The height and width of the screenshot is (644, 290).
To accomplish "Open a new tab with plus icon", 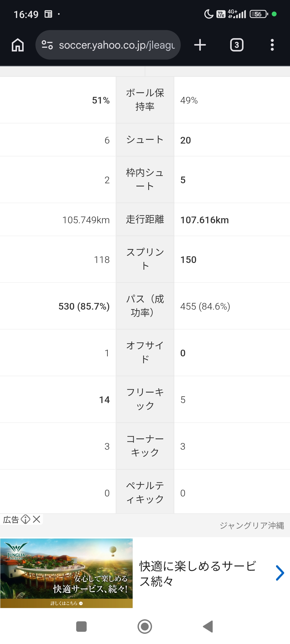I will coord(200,45).
